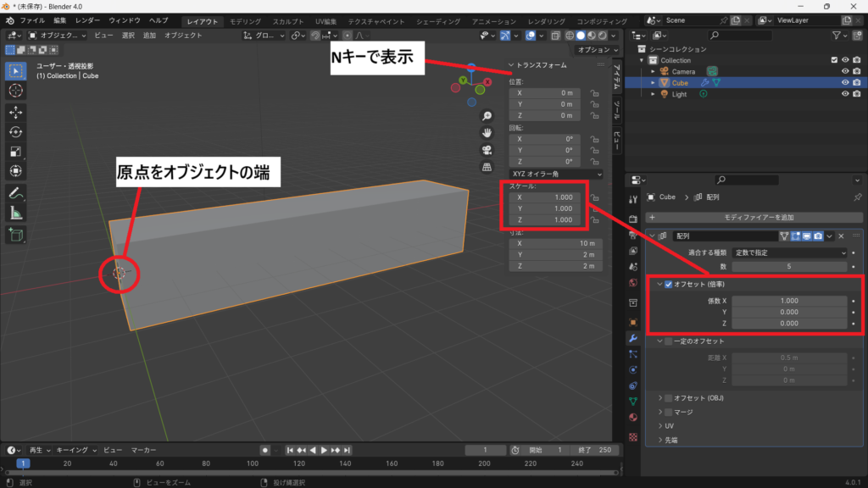Image resolution: width=868 pixels, height=488 pixels.
Task: Select the Scale tool in the left toolbar
Action: [16, 152]
